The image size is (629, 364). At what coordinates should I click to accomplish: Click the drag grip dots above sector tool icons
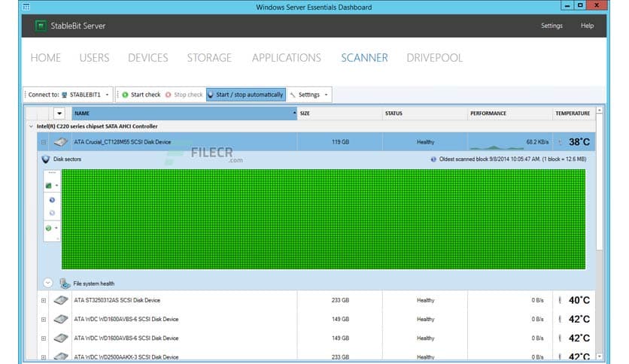(52, 173)
